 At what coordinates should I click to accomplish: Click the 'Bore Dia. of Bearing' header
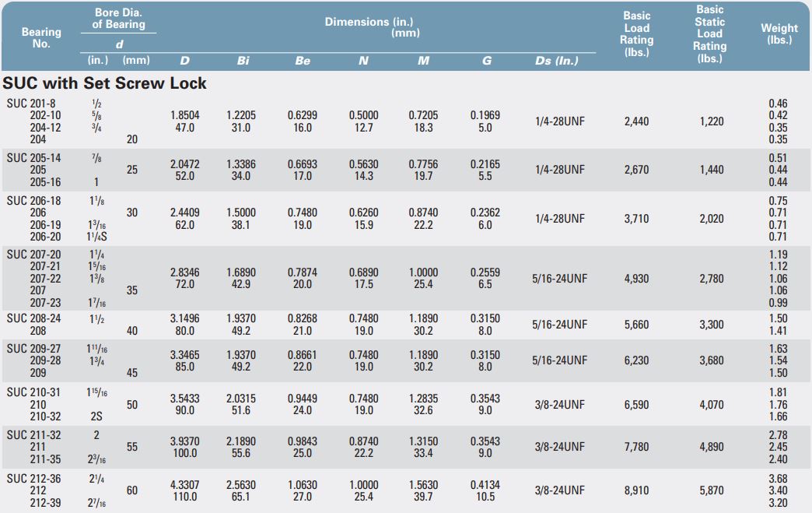coord(119,19)
